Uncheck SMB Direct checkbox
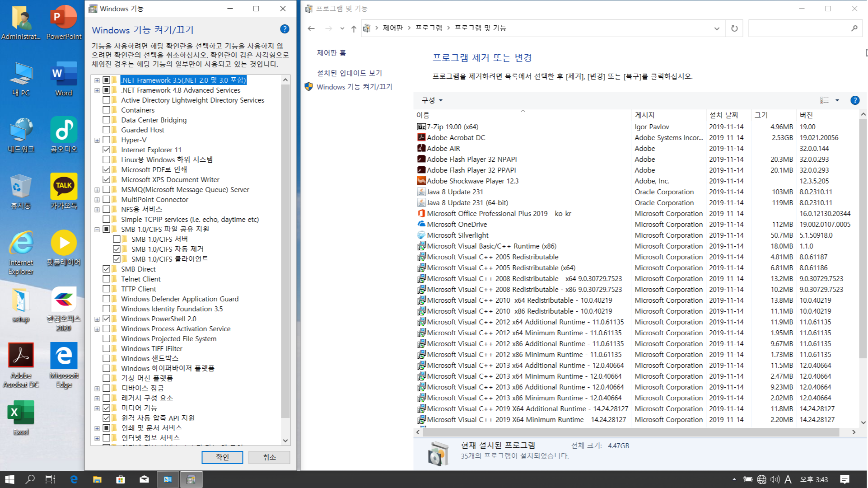The height and width of the screenshot is (488, 868). coord(107,269)
